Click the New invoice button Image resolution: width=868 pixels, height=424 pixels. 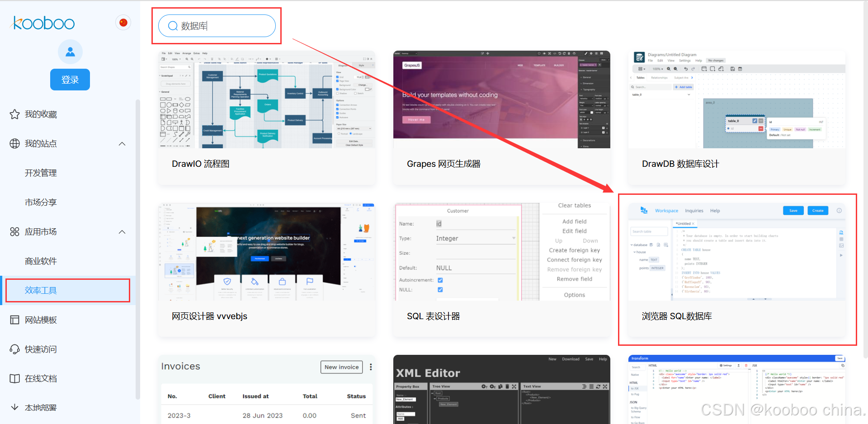(x=342, y=367)
